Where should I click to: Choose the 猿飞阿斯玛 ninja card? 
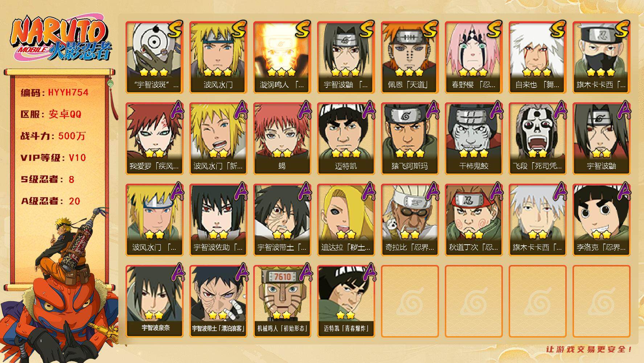(410, 139)
